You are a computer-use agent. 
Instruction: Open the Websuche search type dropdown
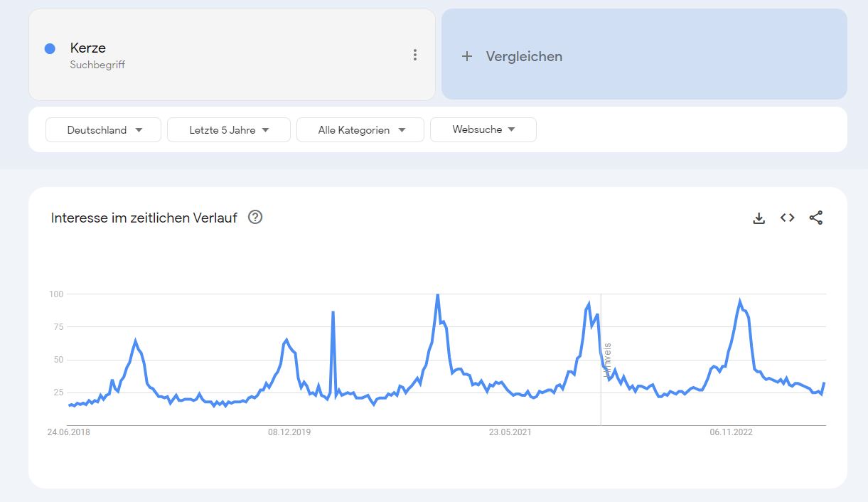483,129
